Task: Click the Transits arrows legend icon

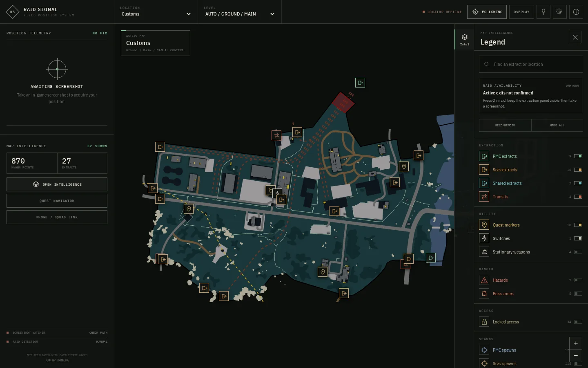Action: click(484, 197)
